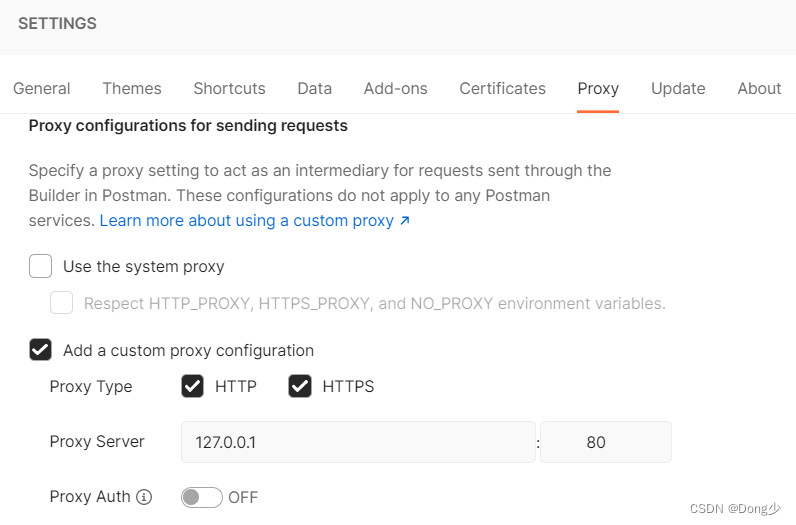Toggle Respect HTTP_PROXY environment variables checkbox

click(x=62, y=303)
